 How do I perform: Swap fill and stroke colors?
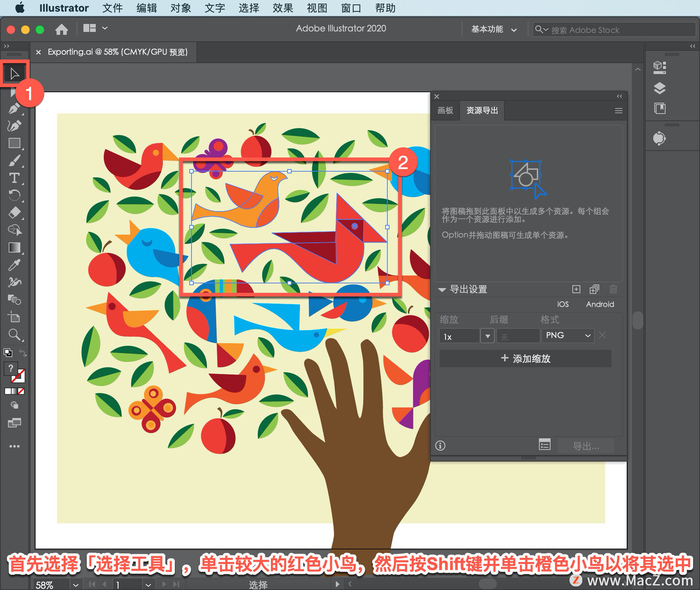click(x=22, y=353)
